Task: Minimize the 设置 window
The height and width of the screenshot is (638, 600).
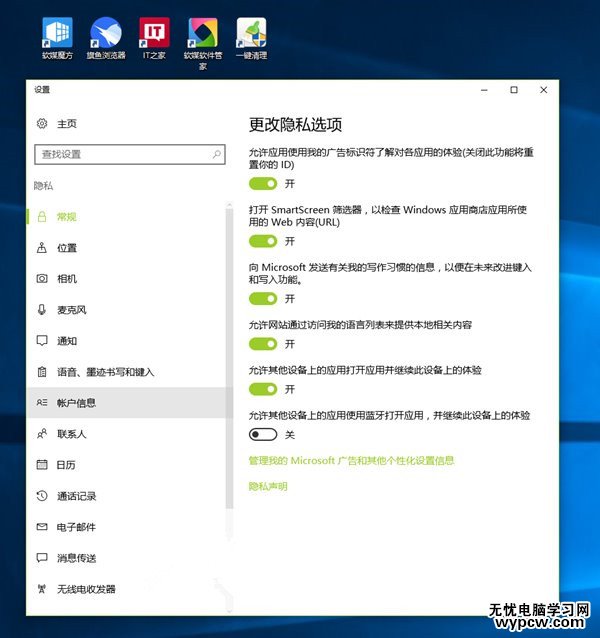Action: [x=484, y=90]
